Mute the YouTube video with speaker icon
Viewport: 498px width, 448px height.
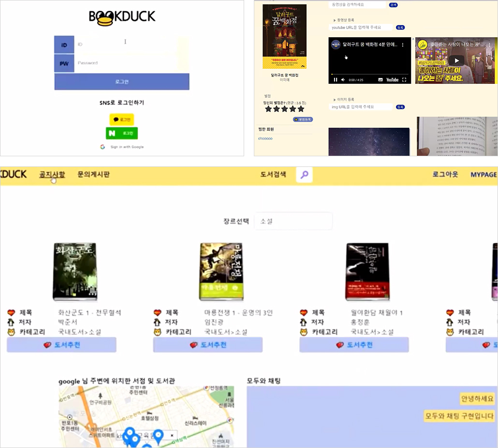point(343,80)
